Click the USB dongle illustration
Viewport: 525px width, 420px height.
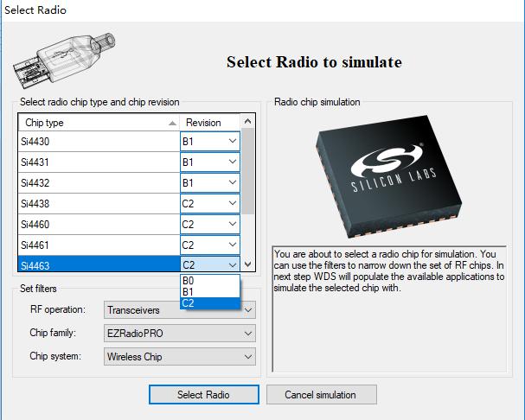coord(64,60)
